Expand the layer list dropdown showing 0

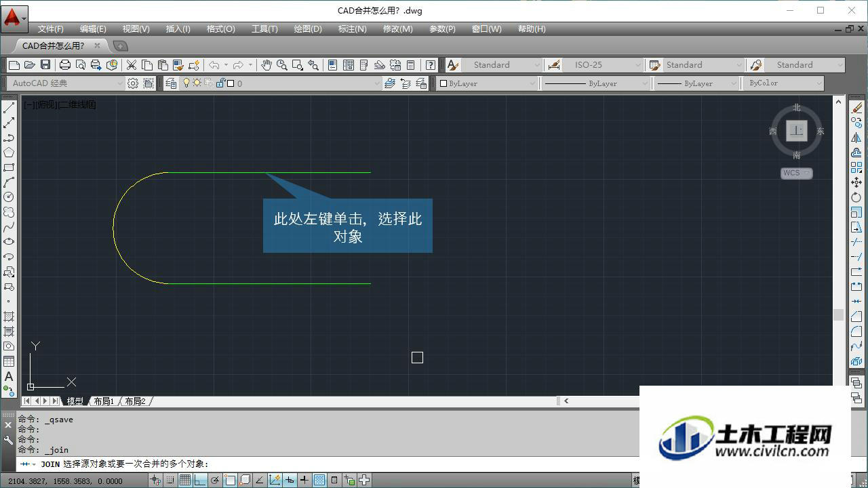(378, 83)
